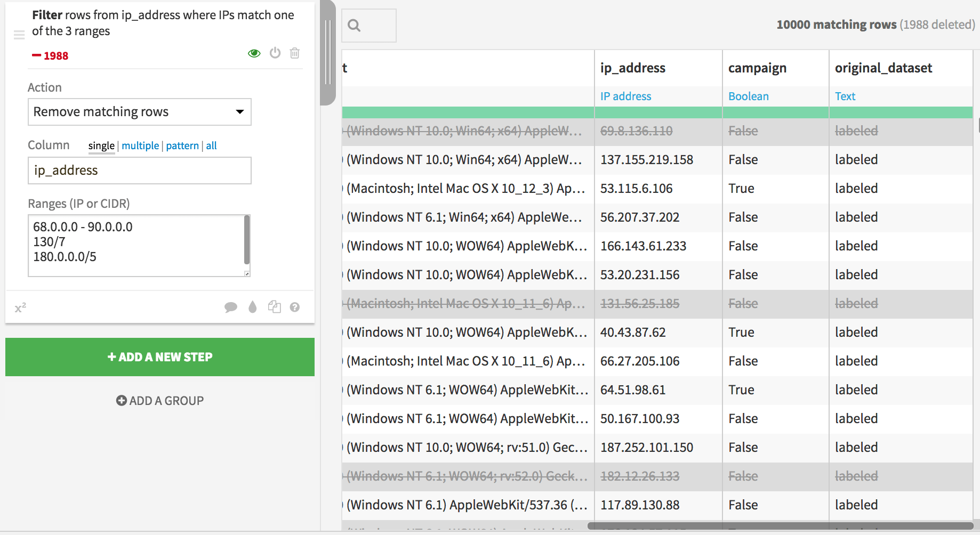Viewport: 980px width, 535px height.
Task: Click the ip_address column input field
Action: (x=140, y=171)
